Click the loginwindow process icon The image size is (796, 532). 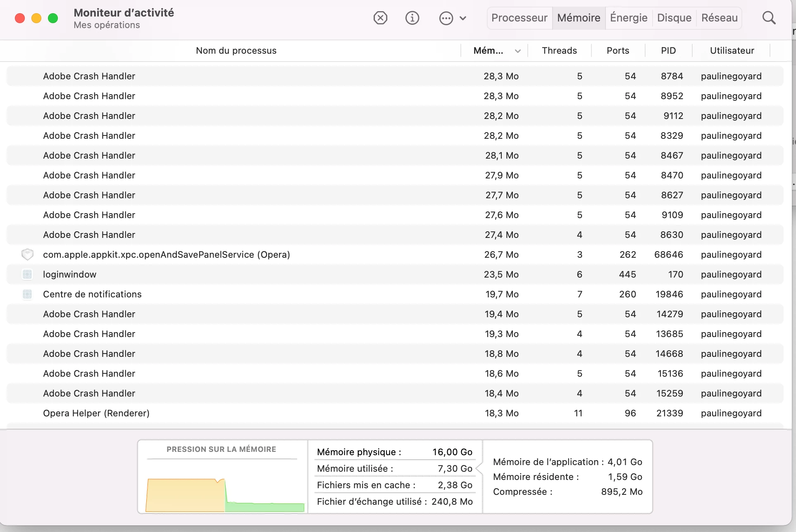point(27,274)
